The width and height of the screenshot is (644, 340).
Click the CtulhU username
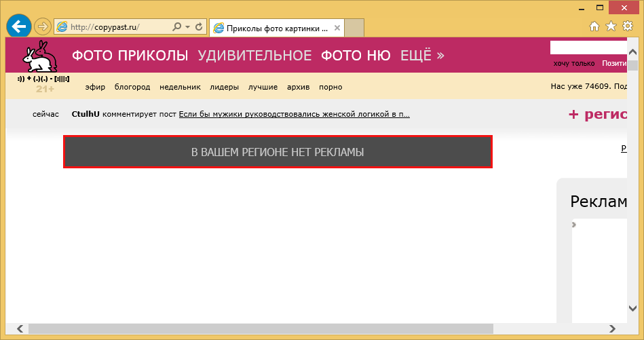(x=86, y=114)
